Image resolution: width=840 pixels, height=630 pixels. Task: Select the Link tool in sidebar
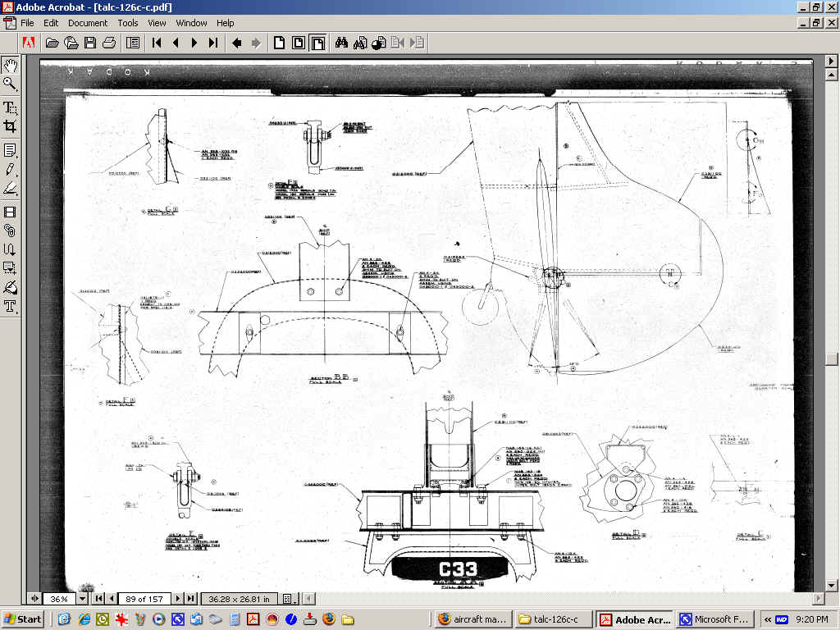(11, 231)
